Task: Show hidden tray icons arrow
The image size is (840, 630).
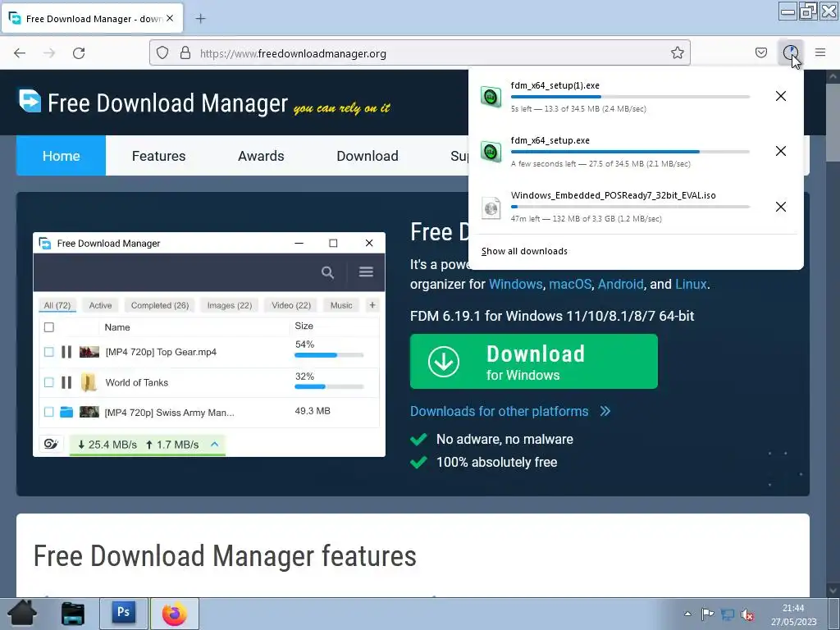Action: 687,614
